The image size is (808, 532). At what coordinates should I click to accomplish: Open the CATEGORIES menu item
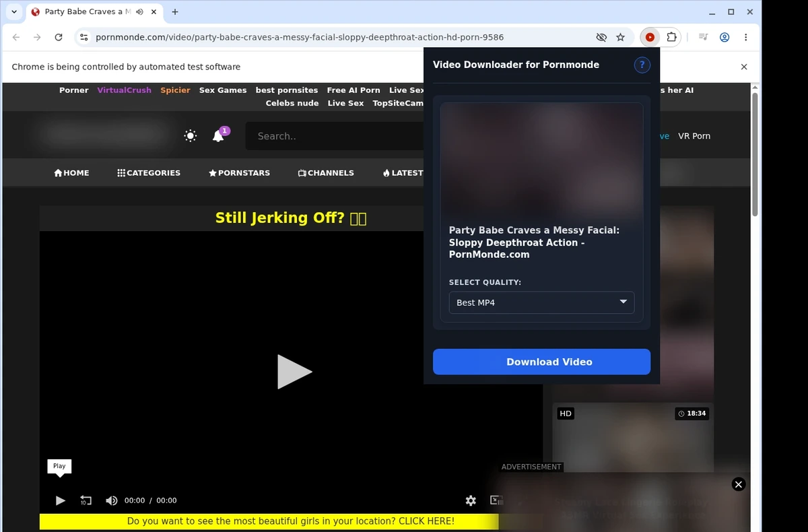(x=149, y=173)
